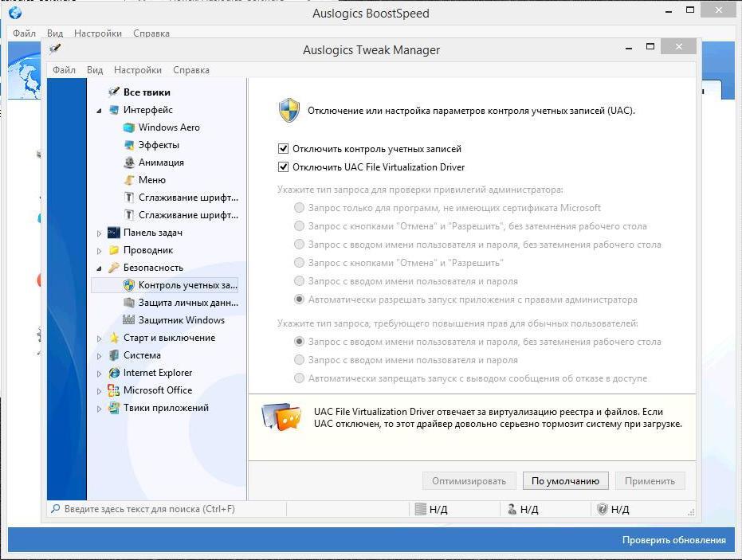
Task: Click the first Н/Д status bar icon
Action: point(420,509)
